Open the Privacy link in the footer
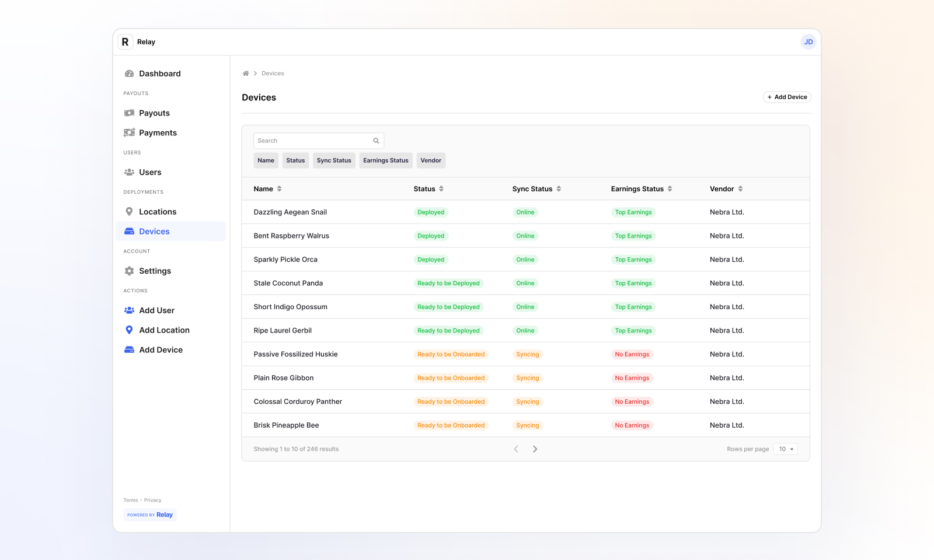The image size is (934, 560). 152,500
